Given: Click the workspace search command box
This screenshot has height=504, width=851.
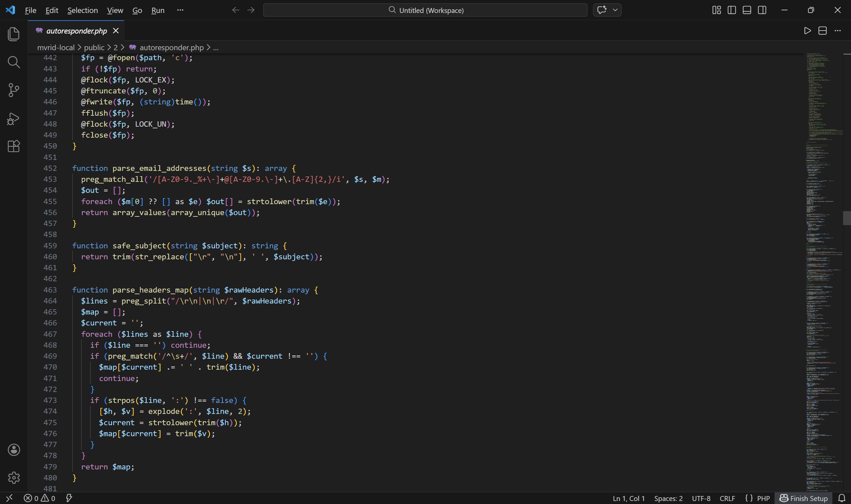Looking at the screenshot, I should pyautogui.click(x=425, y=10).
